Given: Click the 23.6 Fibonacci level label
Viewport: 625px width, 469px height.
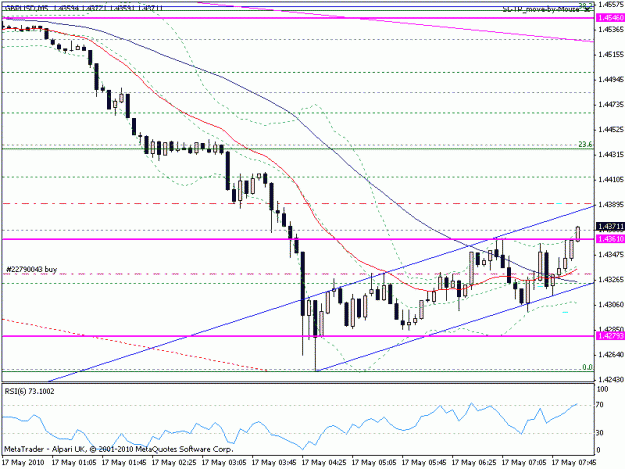Looking at the screenshot, I should pos(585,144).
